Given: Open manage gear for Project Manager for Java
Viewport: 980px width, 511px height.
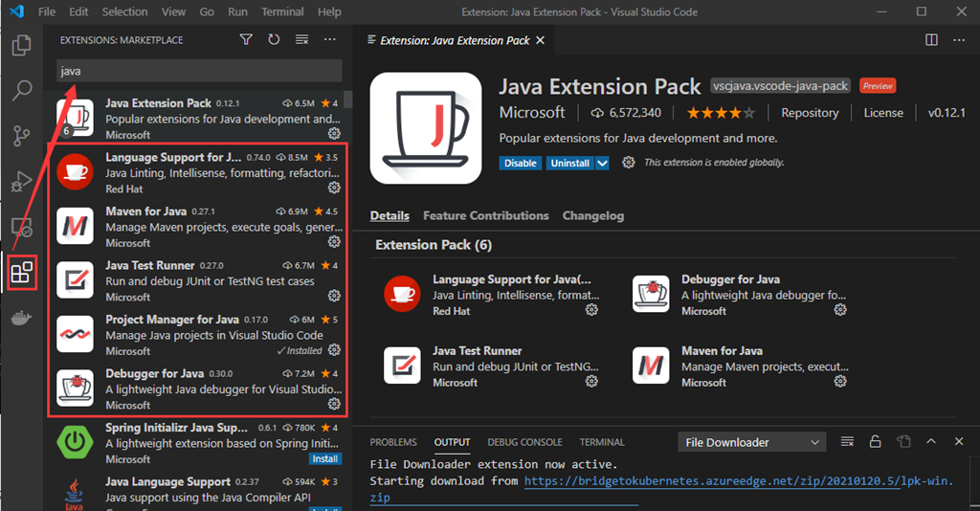Looking at the screenshot, I should pos(334,350).
